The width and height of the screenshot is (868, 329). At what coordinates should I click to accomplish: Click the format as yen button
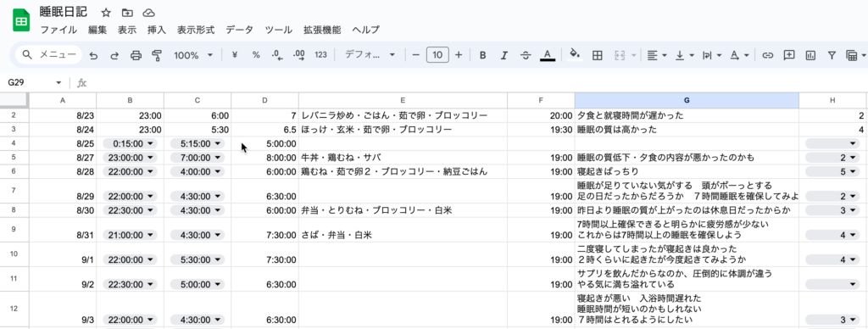pyautogui.click(x=235, y=55)
